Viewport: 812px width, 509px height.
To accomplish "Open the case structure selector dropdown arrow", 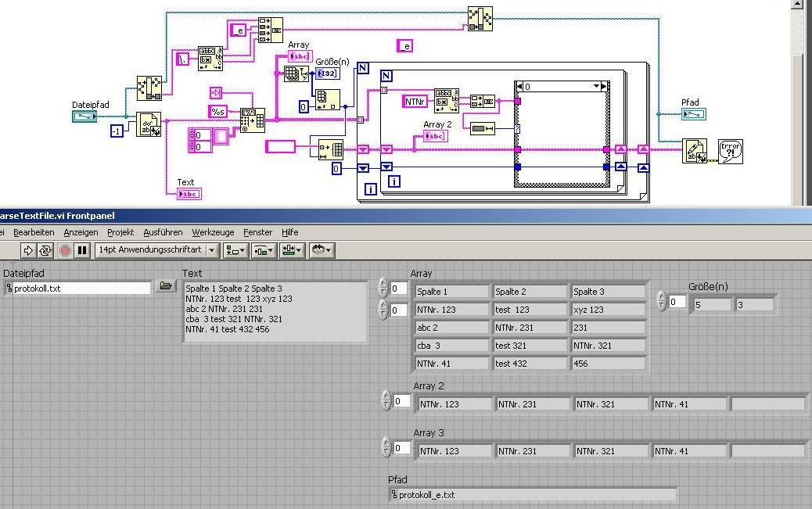I will click(597, 87).
